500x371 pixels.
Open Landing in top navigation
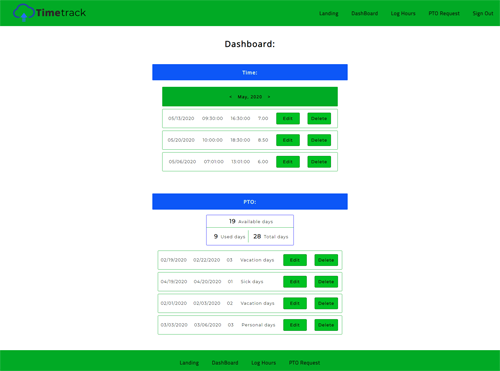click(x=329, y=13)
